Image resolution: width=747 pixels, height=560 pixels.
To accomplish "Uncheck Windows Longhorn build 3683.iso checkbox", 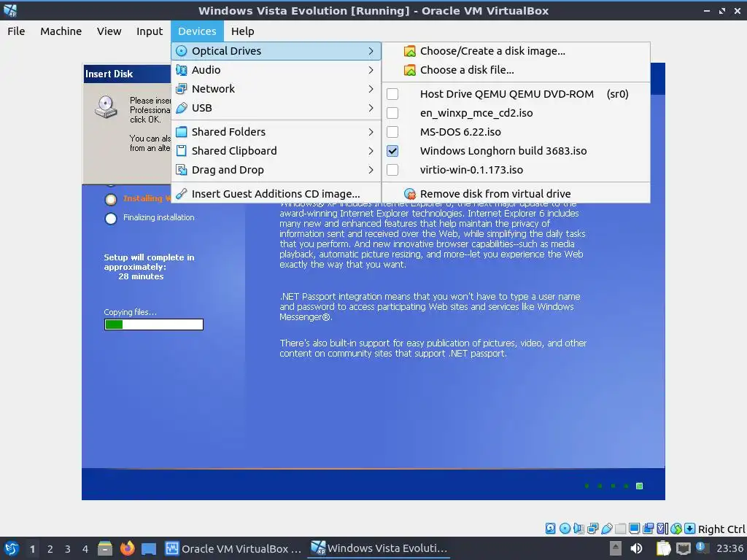I will click(x=392, y=151).
